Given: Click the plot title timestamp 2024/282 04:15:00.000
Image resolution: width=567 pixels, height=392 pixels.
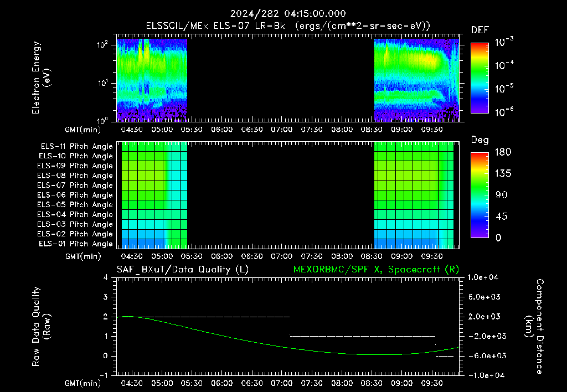Looking at the screenshot, I should (x=288, y=14).
